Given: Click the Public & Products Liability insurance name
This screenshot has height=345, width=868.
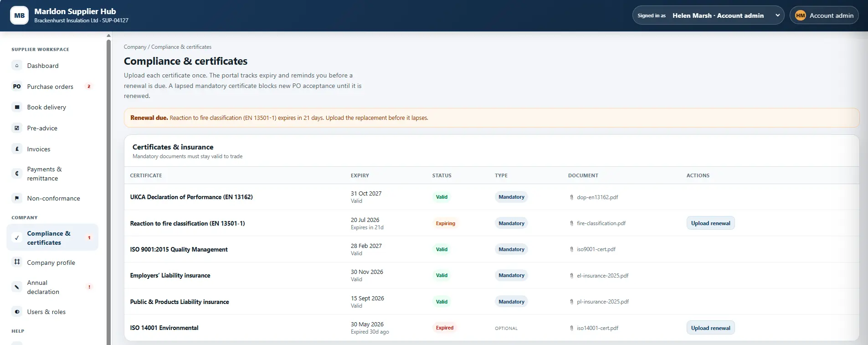Looking at the screenshot, I should pos(180,302).
